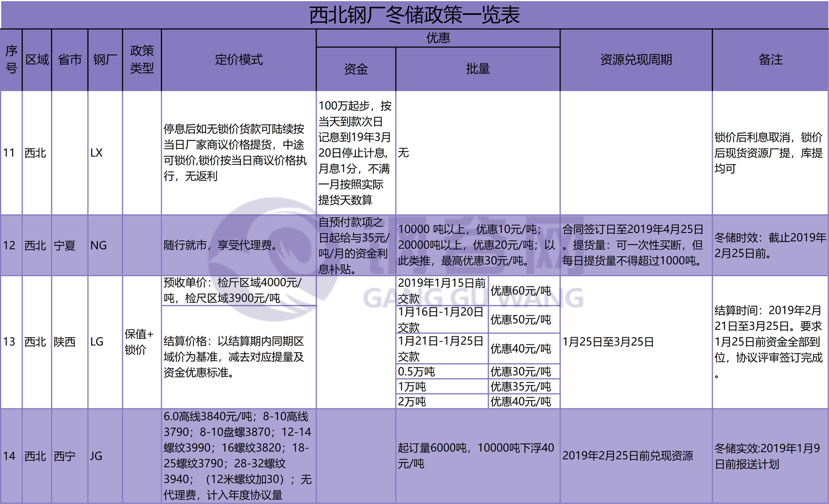The image size is (829, 504).
Task: Click the 西北 region cell in row 13
Action: pos(37,342)
